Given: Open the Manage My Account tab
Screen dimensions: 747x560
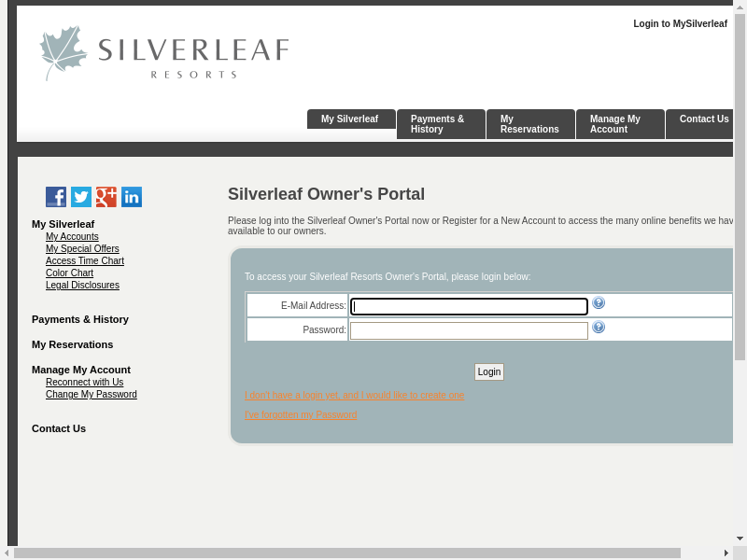Looking at the screenshot, I should click(619, 124).
